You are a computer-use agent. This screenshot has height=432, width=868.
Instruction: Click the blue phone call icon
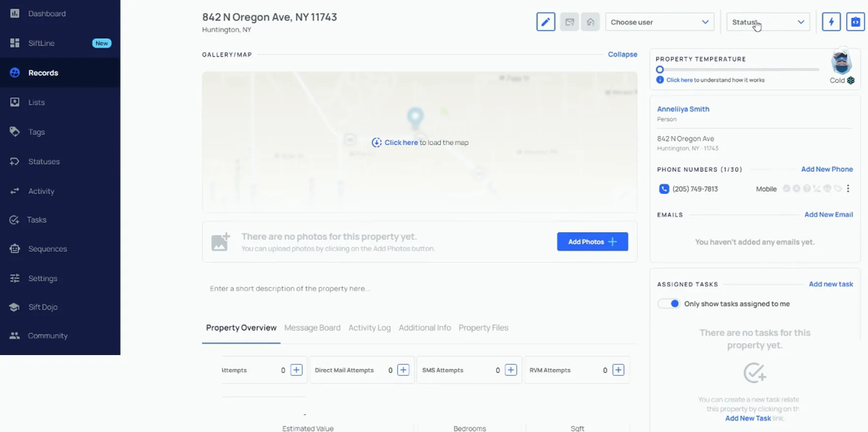[x=664, y=189]
